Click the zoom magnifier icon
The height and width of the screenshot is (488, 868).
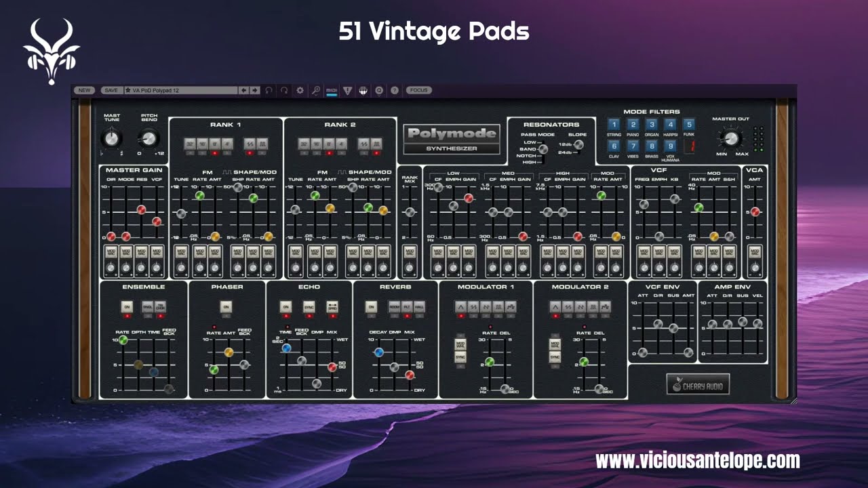click(315, 90)
